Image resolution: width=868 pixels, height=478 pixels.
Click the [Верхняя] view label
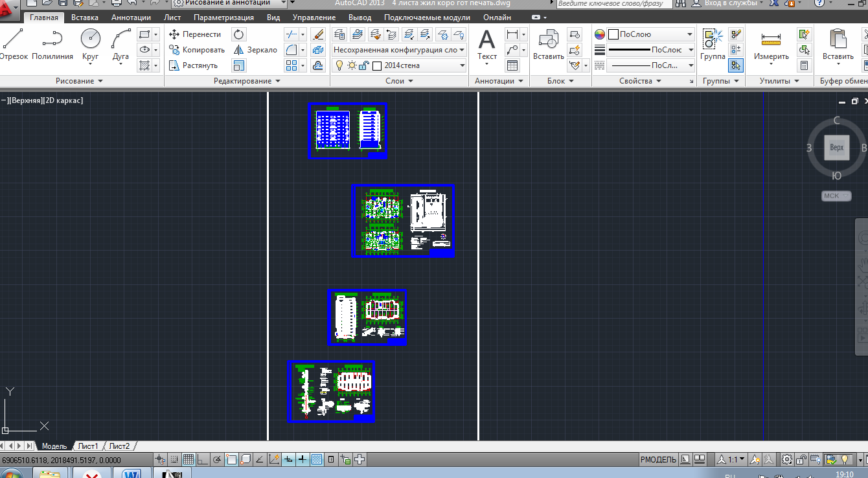click(x=25, y=100)
